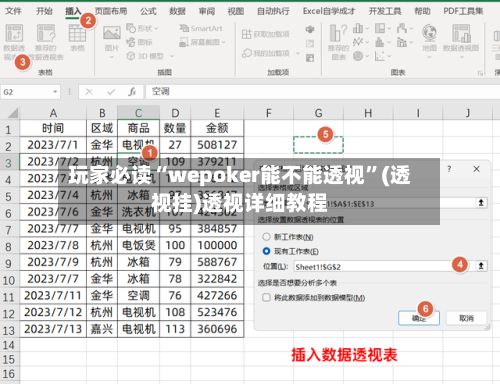
Task: Click OK (确定) in the dialog
Action: (419, 318)
